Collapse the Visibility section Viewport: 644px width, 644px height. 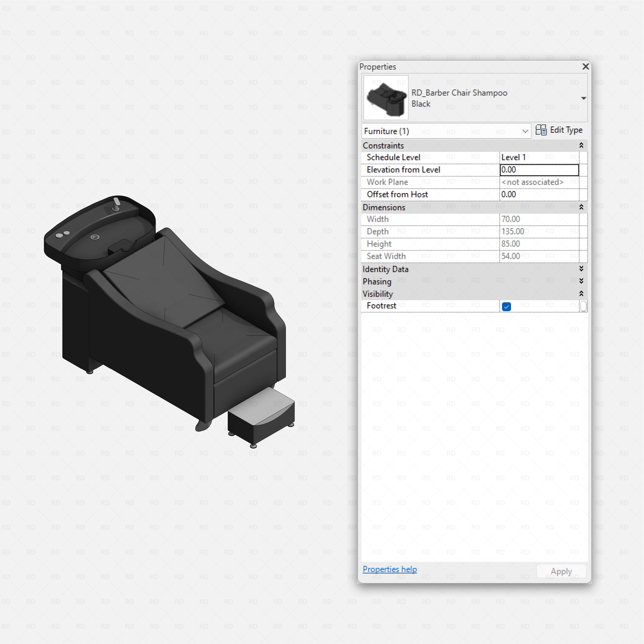click(x=581, y=294)
